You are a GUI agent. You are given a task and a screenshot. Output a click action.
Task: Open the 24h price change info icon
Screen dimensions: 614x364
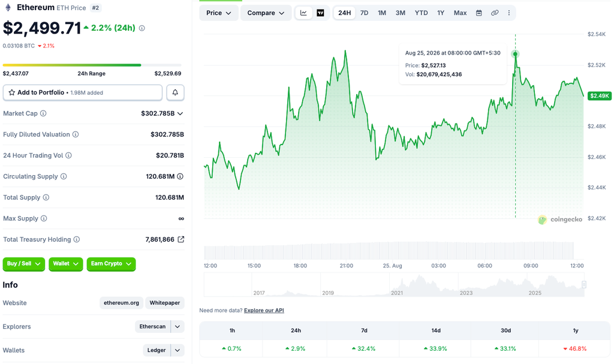(x=142, y=28)
